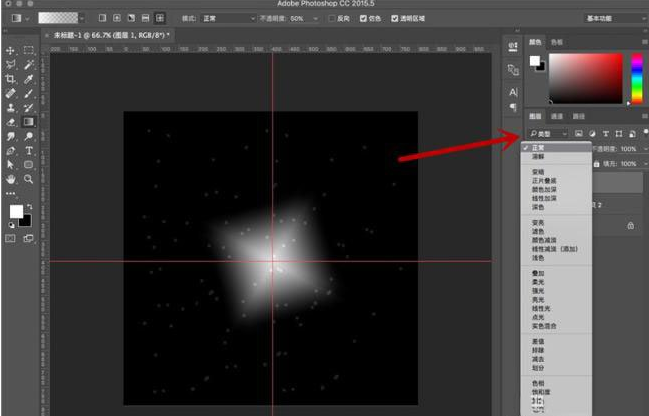Choose the angle gradient style
This screenshot has height=416, width=649.
click(131, 18)
